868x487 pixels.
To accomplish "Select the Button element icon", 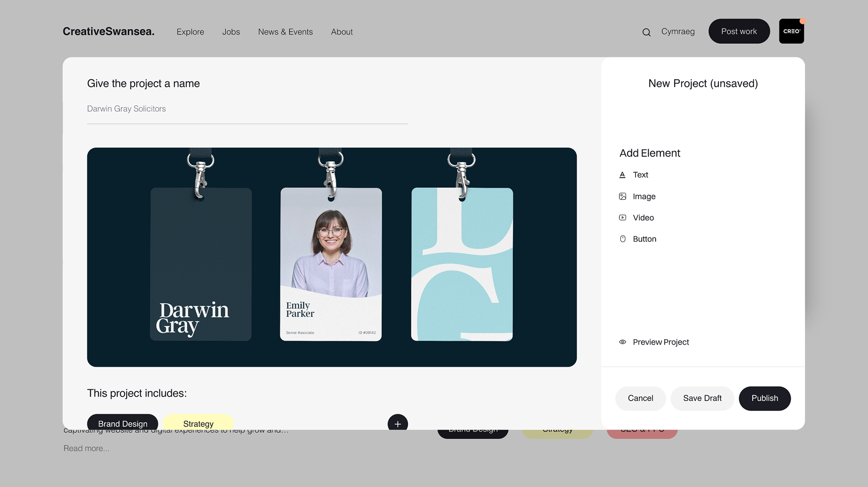I will click(623, 239).
